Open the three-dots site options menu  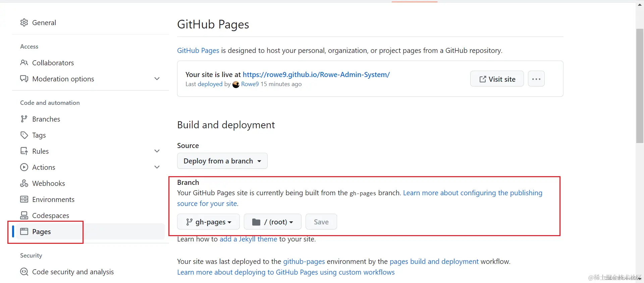tap(536, 79)
